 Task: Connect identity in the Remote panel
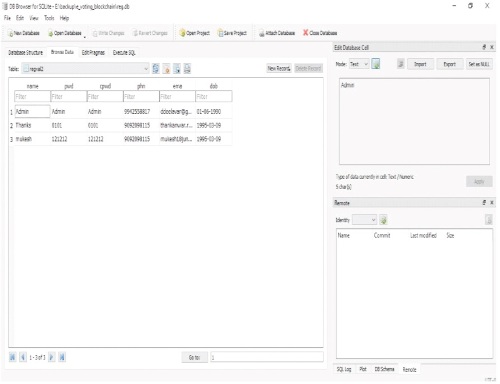pos(383,220)
